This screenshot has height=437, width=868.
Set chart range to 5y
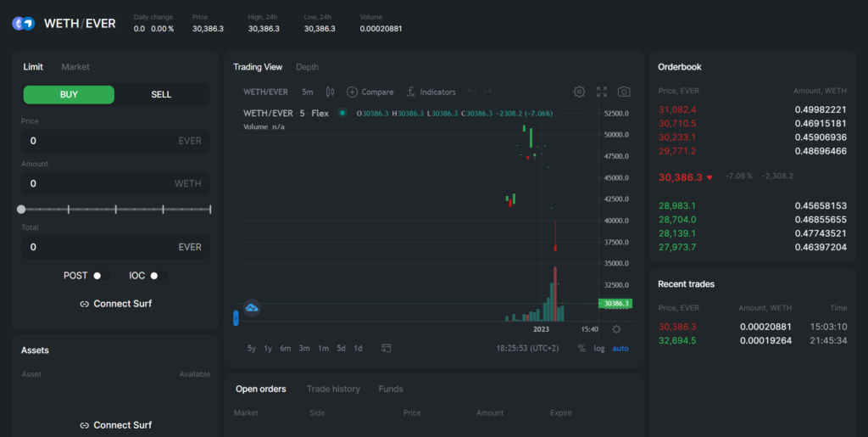click(251, 349)
